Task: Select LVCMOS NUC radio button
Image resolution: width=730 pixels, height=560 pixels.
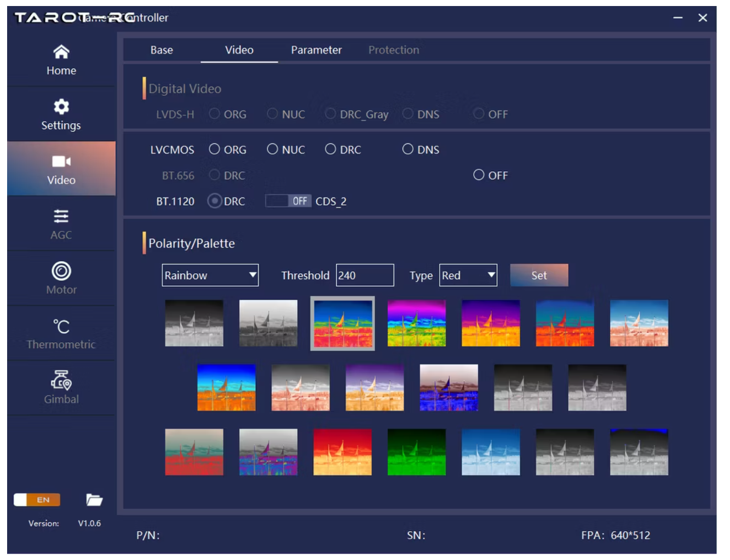Action: click(x=272, y=149)
